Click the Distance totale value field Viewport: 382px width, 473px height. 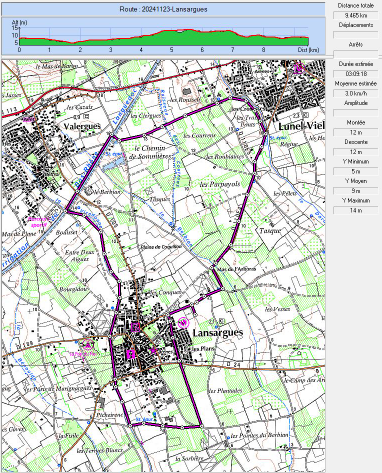(355, 15)
